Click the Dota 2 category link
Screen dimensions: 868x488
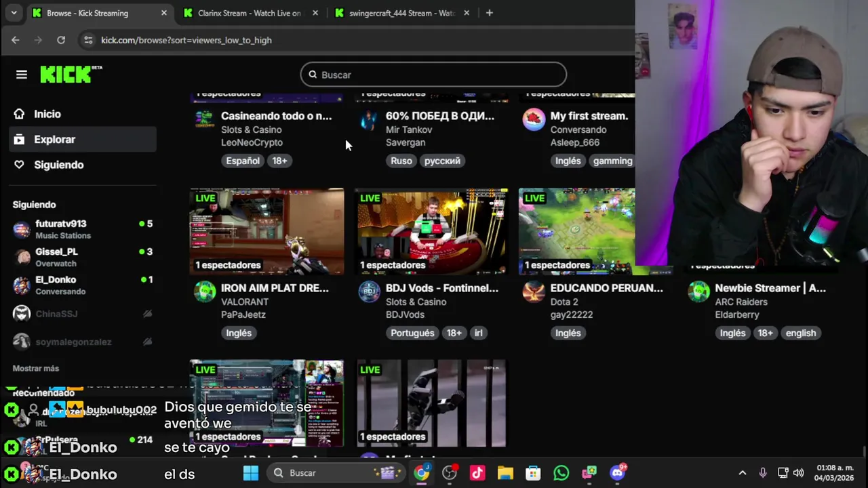pyautogui.click(x=564, y=302)
